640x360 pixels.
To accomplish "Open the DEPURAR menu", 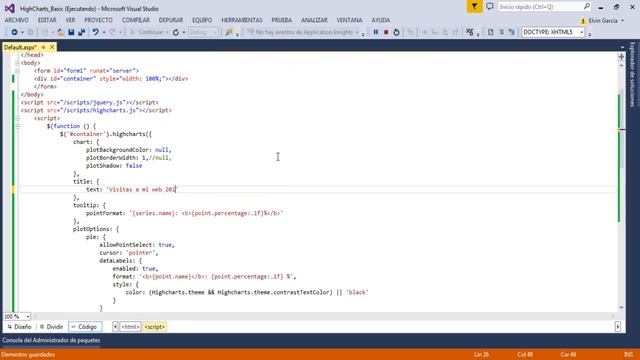I will tap(171, 20).
